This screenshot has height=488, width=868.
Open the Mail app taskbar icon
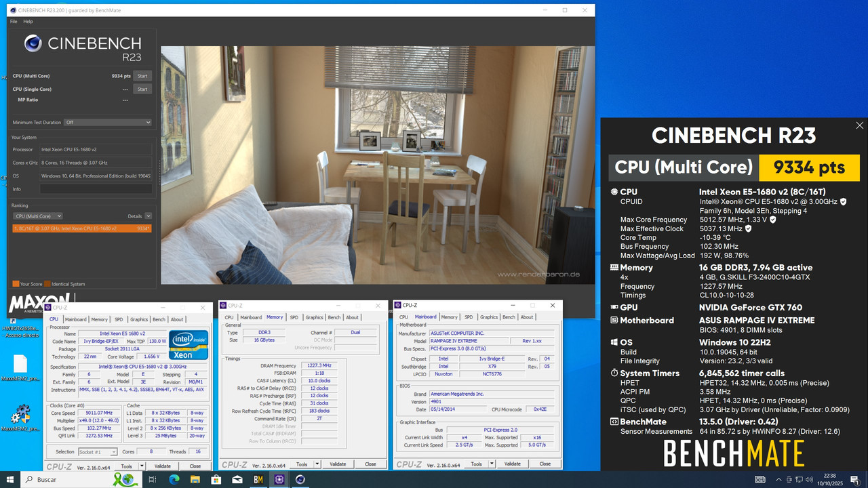click(x=237, y=479)
